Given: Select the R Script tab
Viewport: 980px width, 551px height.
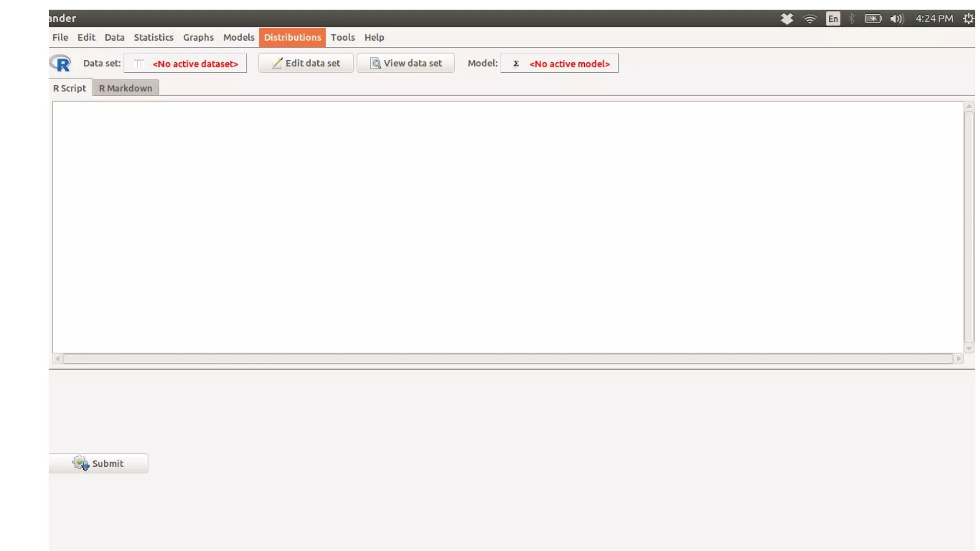Looking at the screenshot, I should click(x=70, y=88).
